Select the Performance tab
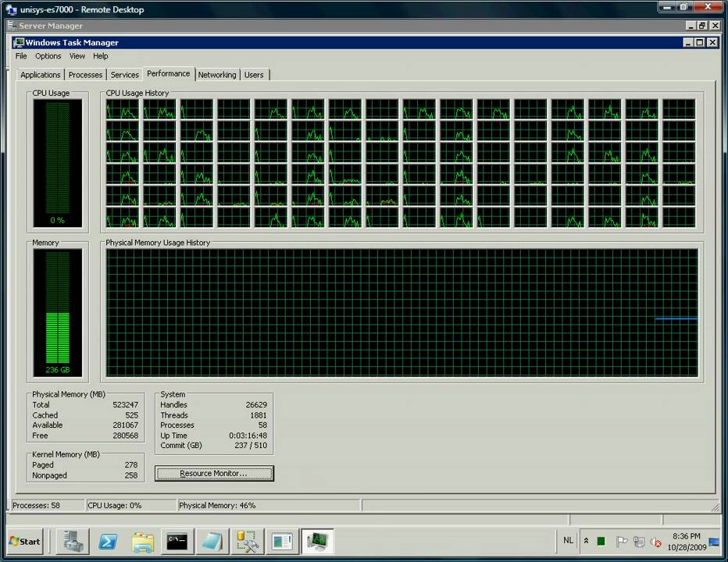The image size is (728, 562). [x=169, y=73]
